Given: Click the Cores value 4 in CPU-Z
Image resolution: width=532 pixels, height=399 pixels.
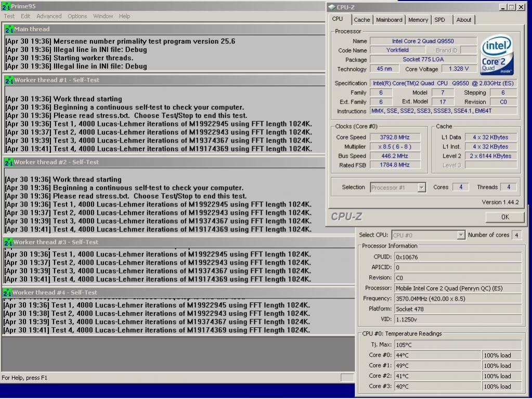Looking at the screenshot, I should point(461,187).
